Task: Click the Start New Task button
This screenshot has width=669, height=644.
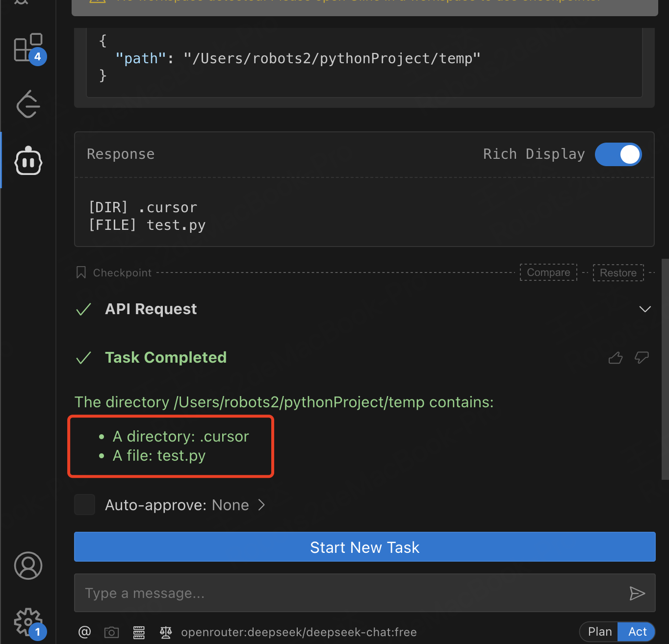Action: click(x=364, y=547)
